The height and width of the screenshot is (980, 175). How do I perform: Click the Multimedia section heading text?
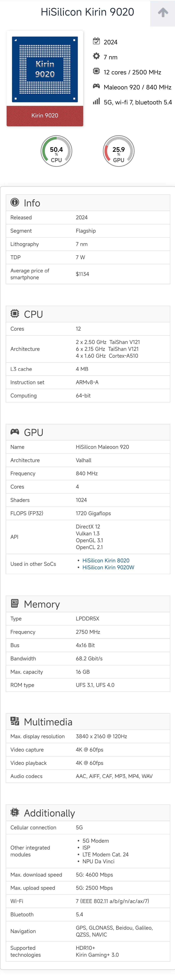(x=48, y=722)
